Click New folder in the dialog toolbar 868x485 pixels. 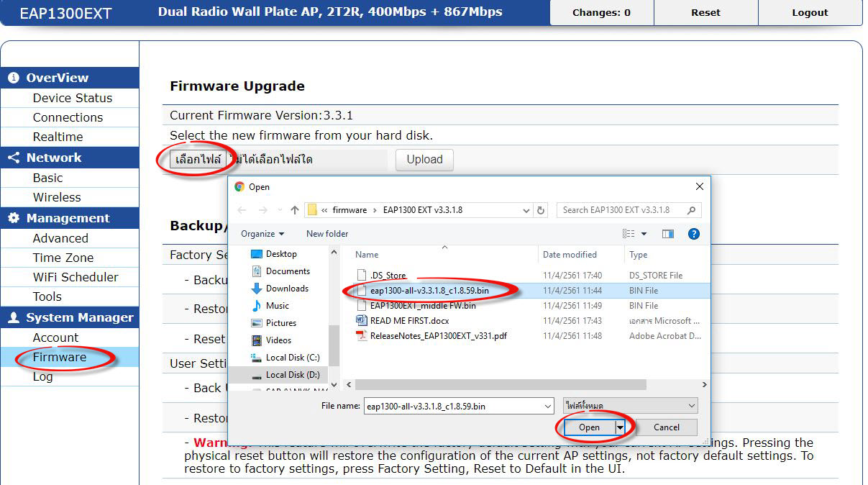click(x=327, y=234)
